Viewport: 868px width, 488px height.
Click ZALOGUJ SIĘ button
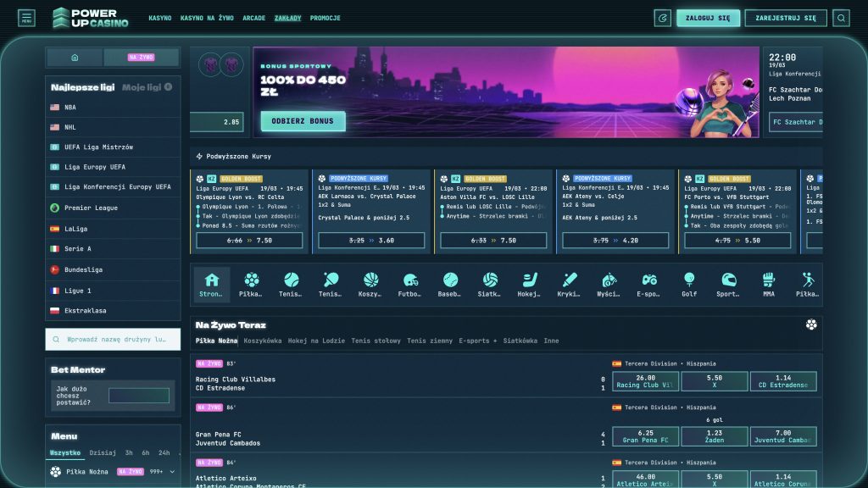point(708,19)
